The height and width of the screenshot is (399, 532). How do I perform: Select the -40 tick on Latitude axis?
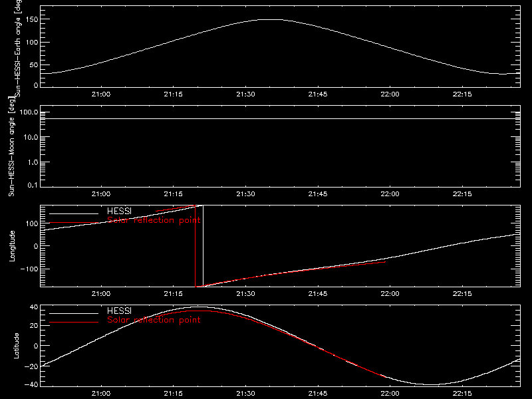point(31,384)
